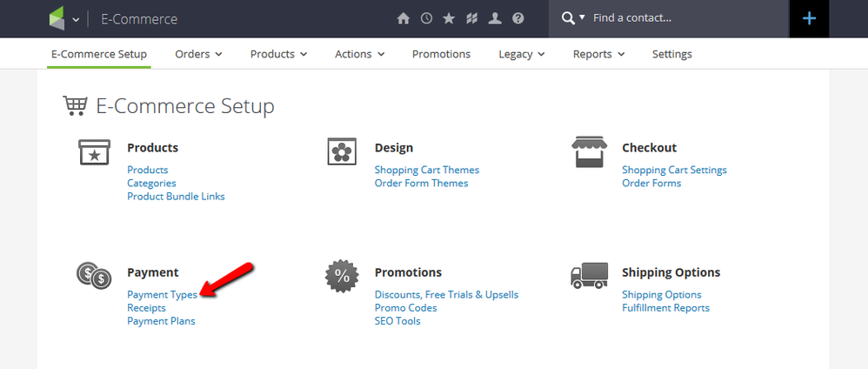Click the help question mark icon
The width and height of the screenshot is (868, 369).
518,18
